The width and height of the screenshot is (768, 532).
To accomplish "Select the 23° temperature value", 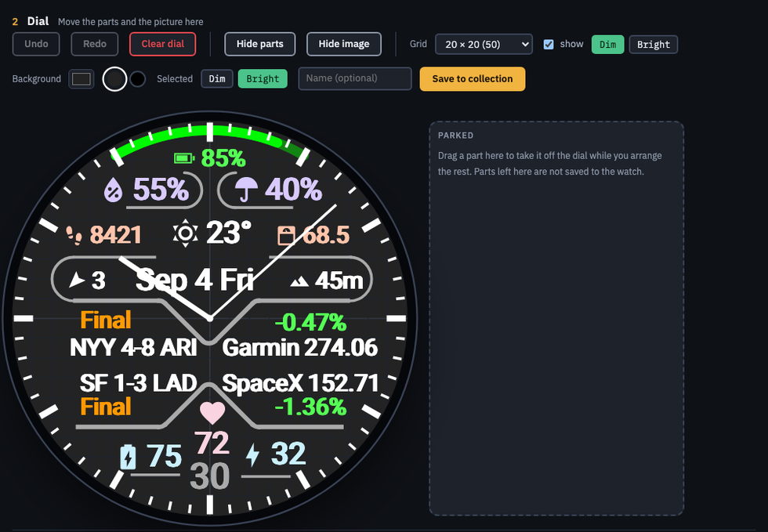I will point(229,233).
